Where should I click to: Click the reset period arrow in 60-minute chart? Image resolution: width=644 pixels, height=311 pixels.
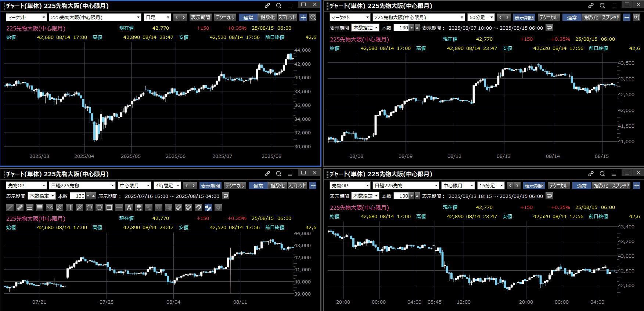pos(549,28)
